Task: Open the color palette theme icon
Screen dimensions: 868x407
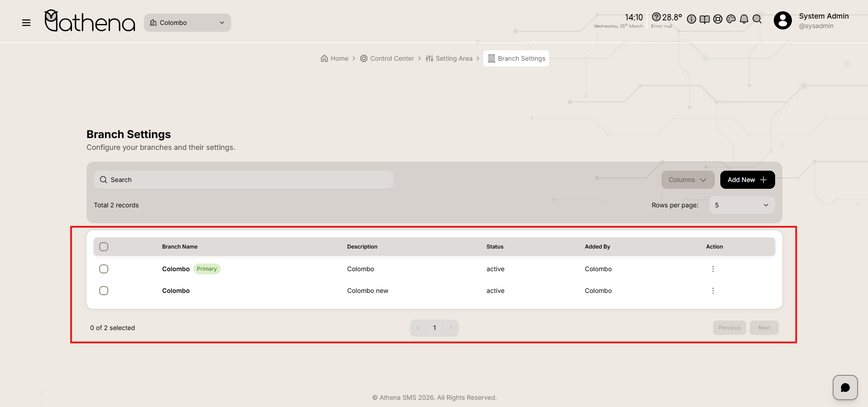Action: [x=731, y=19]
